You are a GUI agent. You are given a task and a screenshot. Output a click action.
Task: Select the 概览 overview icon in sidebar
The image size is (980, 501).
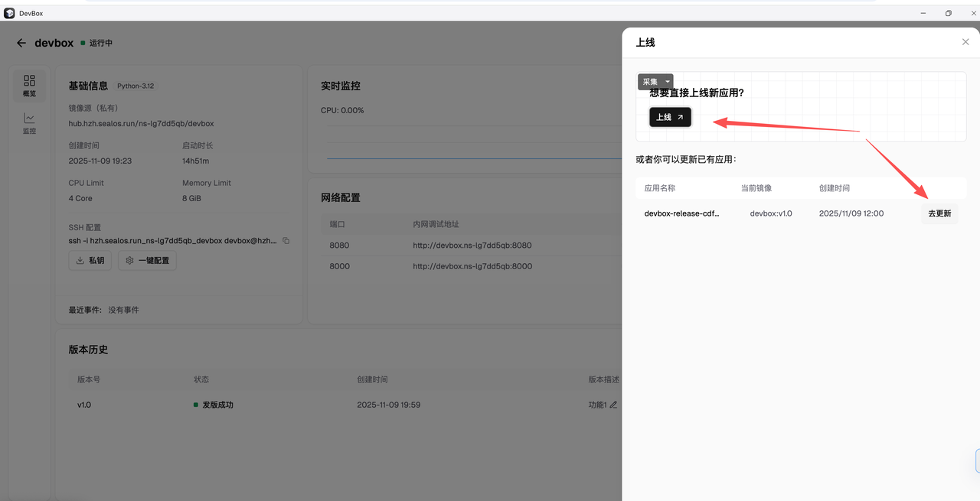(29, 86)
